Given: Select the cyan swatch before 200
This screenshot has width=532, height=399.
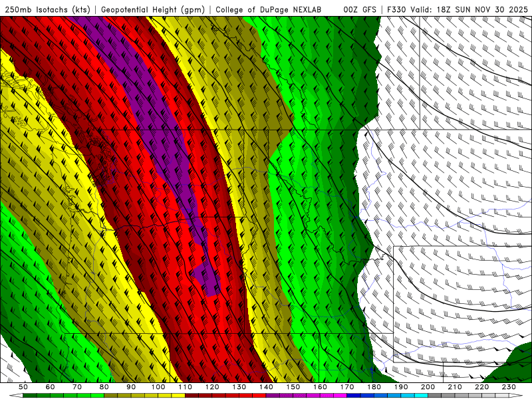Looking at the screenshot, I should pos(421,395).
